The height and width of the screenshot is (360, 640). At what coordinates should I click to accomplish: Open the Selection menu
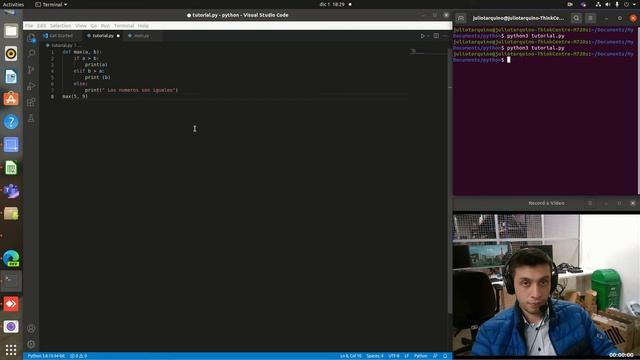pyautogui.click(x=60, y=26)
